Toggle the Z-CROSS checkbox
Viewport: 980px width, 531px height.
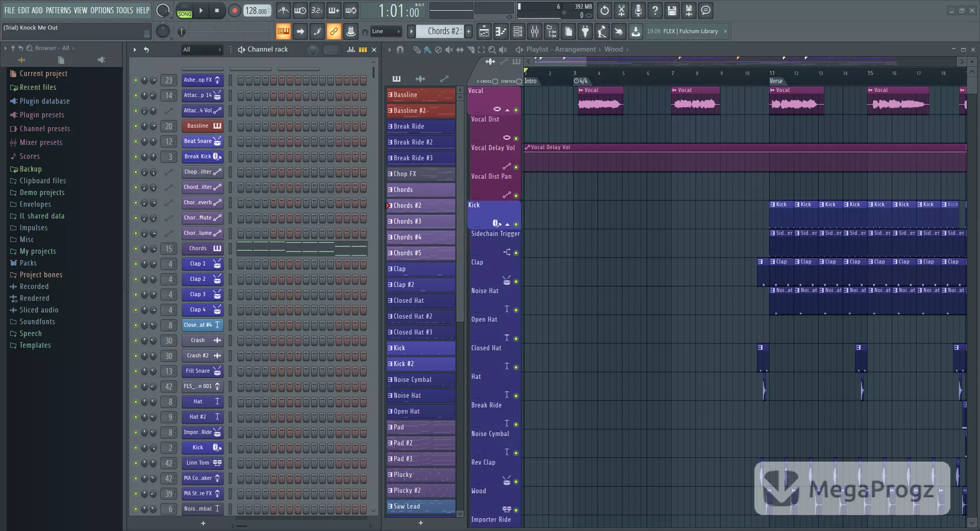(495, 81)
